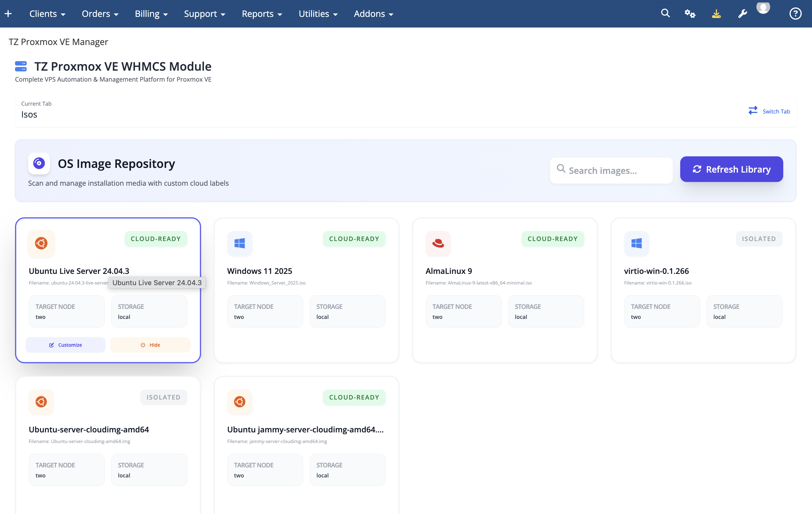This screenshot has height=514, width=812.
Task: Click the OS Image Repository disc icon
Action: [x=39, y=163]
